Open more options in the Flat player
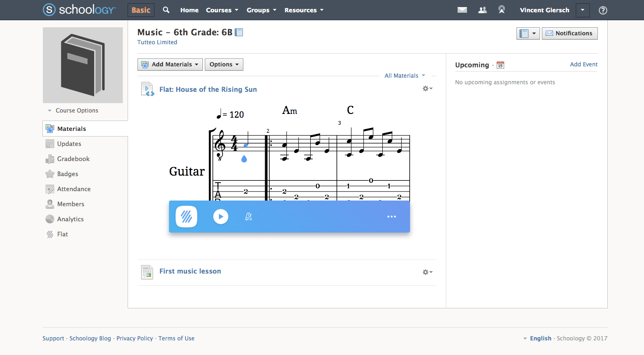The width and height of the screenshot is (644, 355). 391,217
